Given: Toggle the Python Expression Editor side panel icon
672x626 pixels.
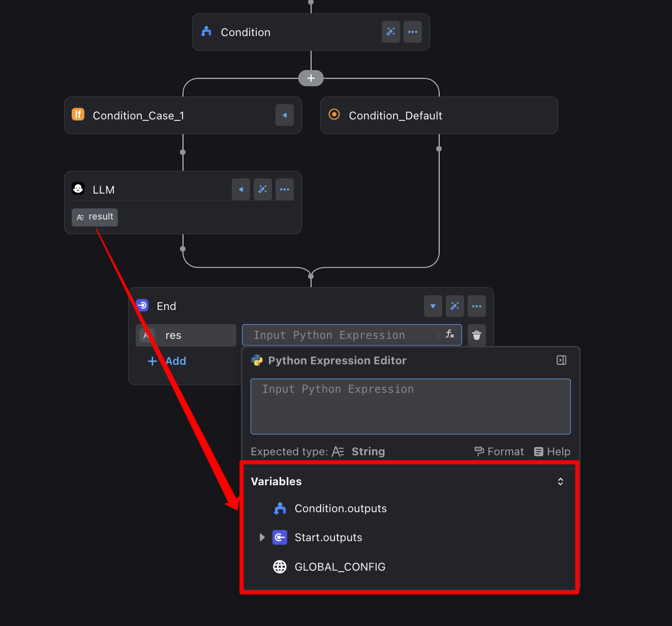Looking at the screenshot, I should coord(561,360).
